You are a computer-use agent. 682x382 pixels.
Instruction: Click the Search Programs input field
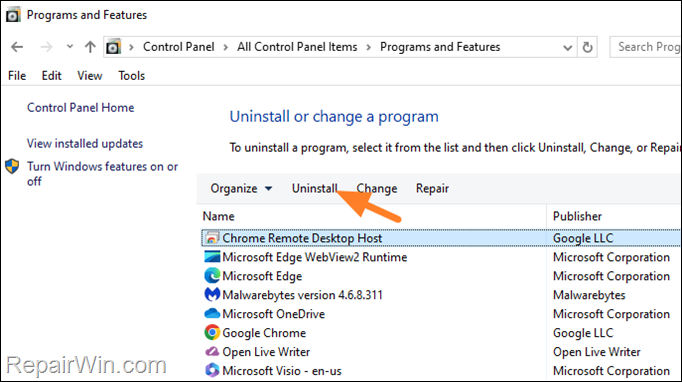[645, 47]
